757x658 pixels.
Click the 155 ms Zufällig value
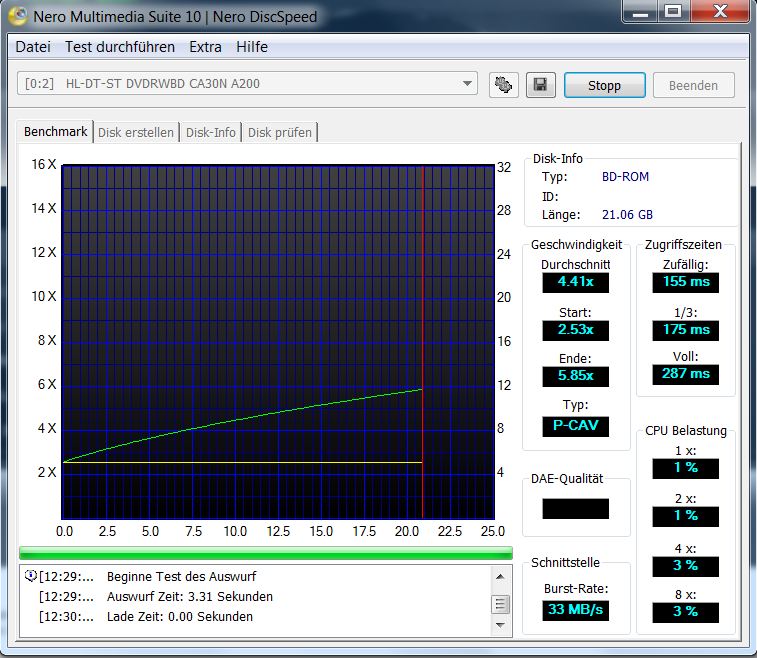coord(686,281)
